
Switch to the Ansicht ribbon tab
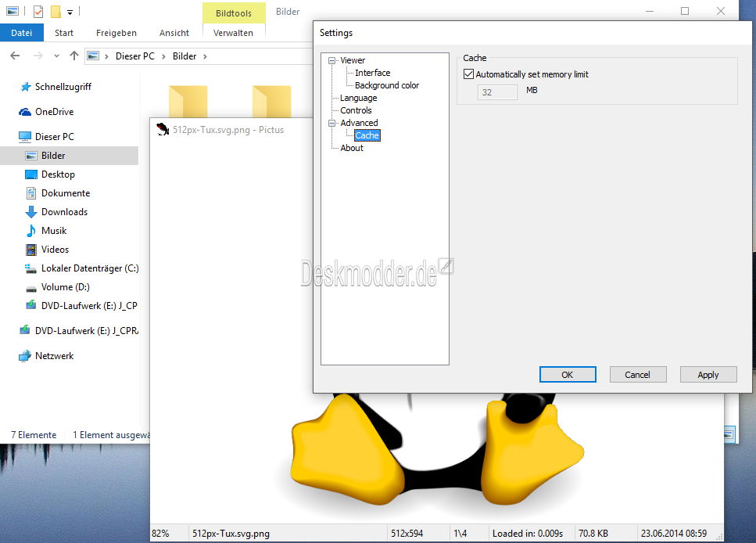point(174,33)
